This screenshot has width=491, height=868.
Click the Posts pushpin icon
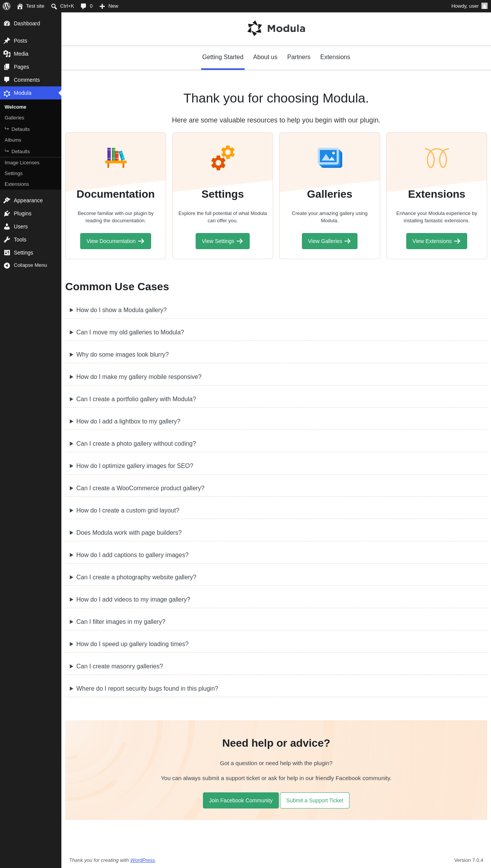tap(7, 41)
